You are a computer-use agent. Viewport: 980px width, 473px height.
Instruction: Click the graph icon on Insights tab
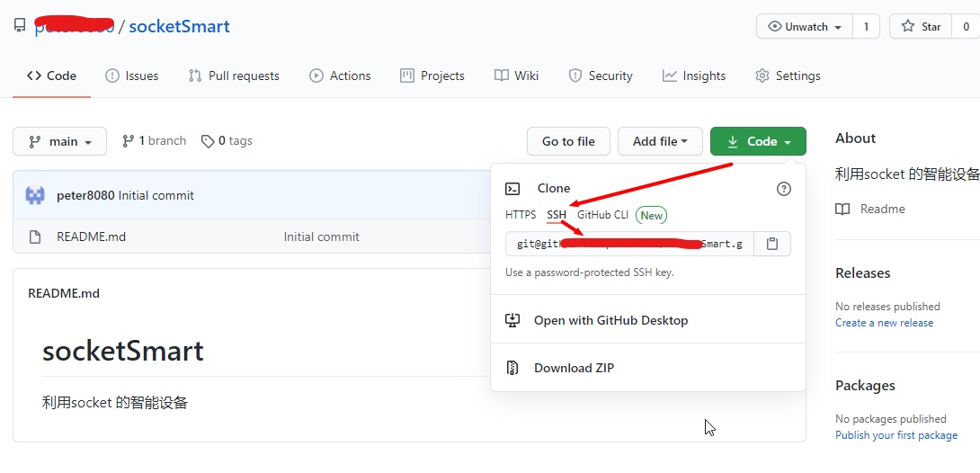tap(670, 76)
